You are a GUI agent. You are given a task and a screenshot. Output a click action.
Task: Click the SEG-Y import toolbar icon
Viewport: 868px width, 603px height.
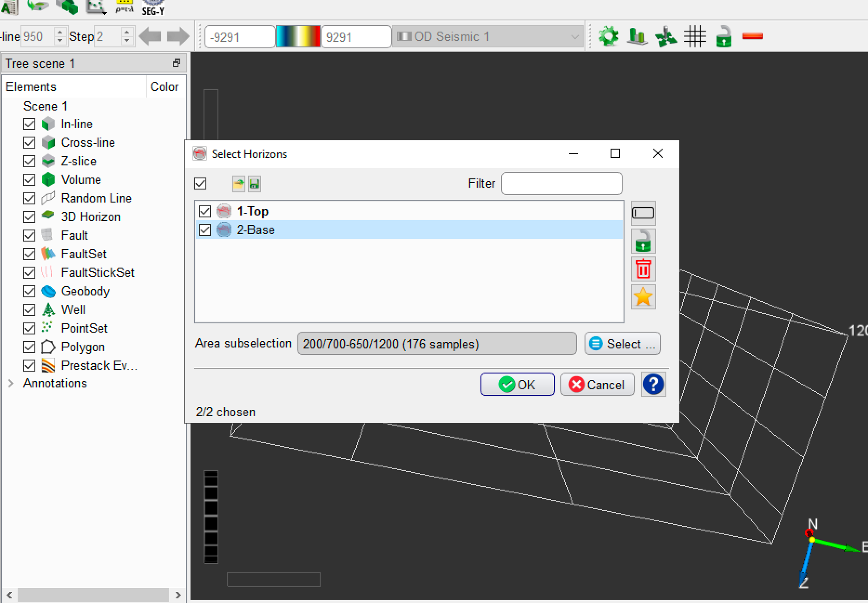click(x=153, y=7)
